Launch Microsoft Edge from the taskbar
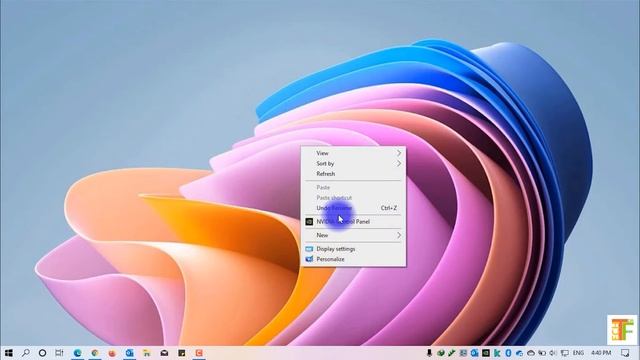This screenshot has width=640, height=360. 78,353
